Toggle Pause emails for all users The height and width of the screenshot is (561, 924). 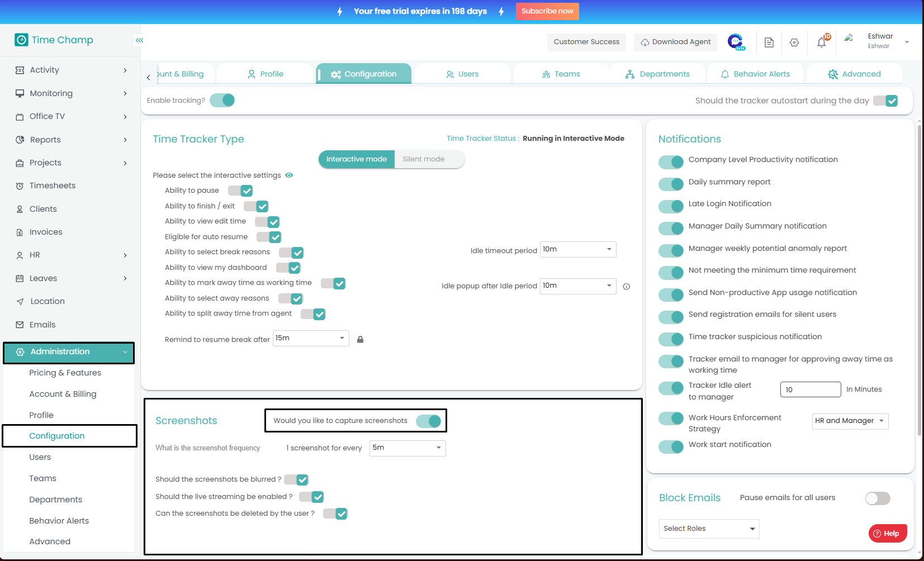point(878,498)
